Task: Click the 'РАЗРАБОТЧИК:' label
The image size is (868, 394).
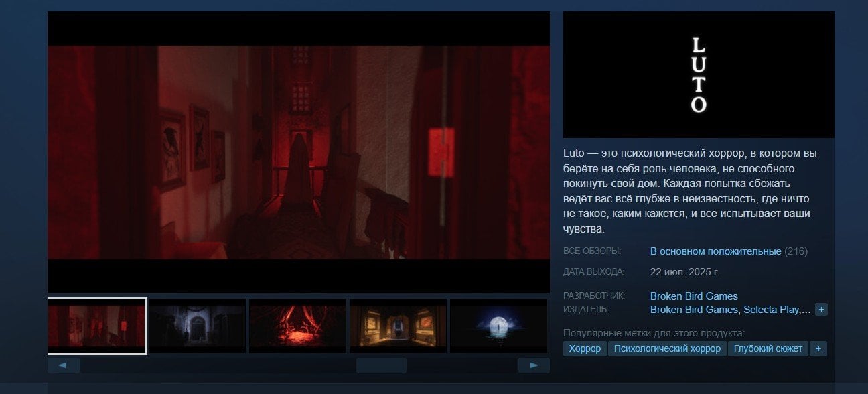Action: point(593,296)
